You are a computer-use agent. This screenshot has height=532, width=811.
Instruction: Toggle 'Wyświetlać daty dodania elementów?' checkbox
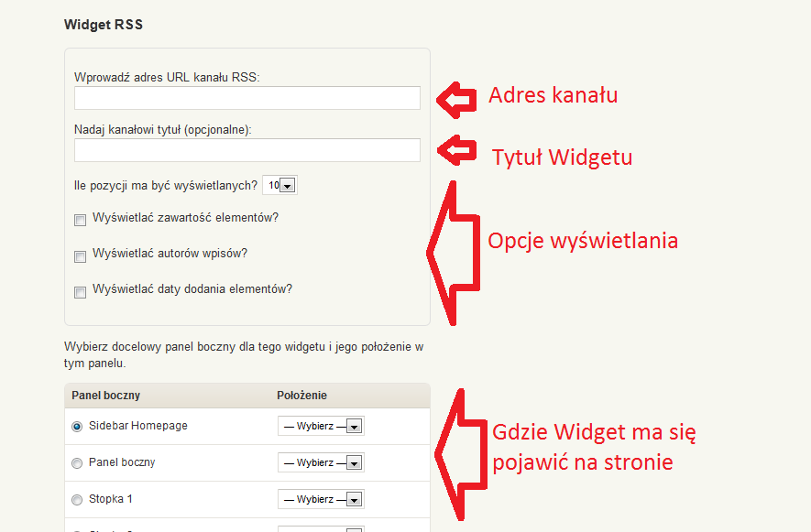click(81, 291)
